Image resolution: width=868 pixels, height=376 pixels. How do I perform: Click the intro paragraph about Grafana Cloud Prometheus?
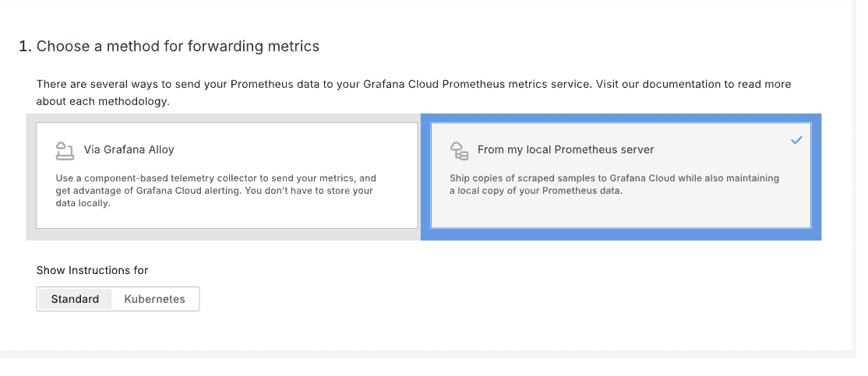[414, 93]
